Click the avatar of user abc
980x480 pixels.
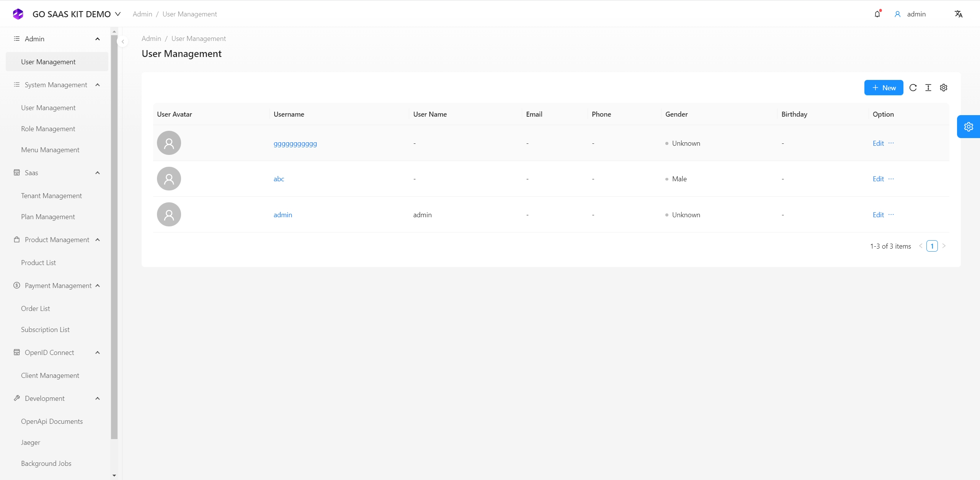pos(169,179)
